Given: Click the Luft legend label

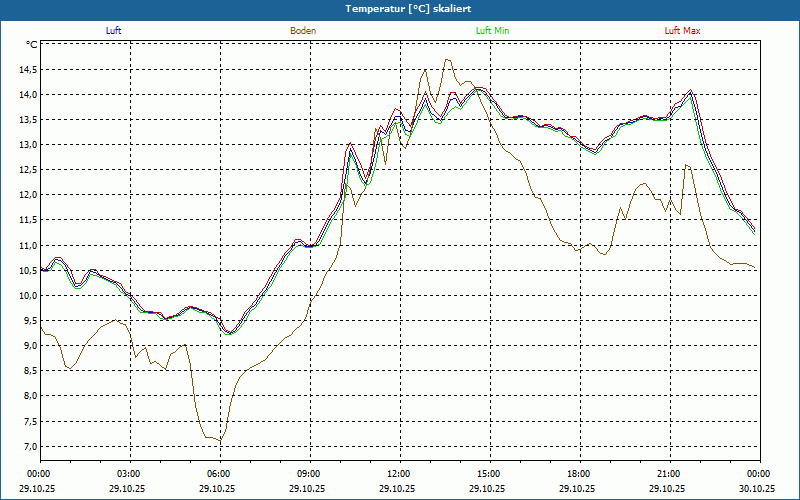Looking at the screenshot, I should [x=114, y=31].
